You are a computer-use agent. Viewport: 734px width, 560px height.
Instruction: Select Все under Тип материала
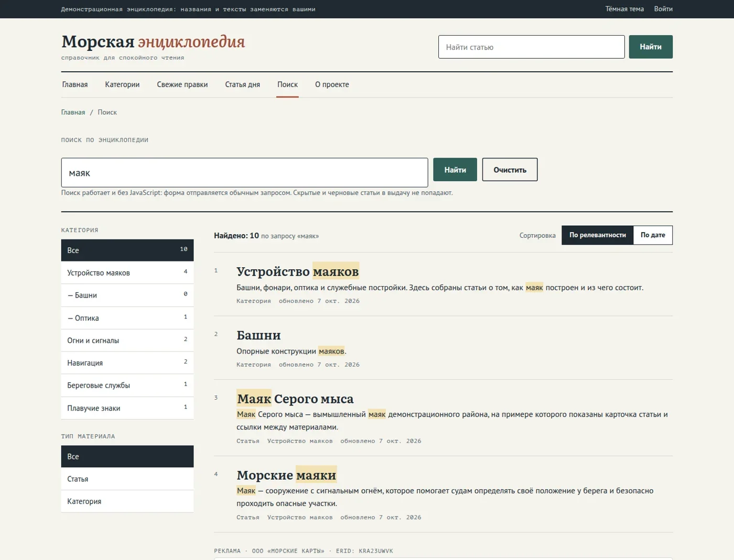[x=127, y=457]
